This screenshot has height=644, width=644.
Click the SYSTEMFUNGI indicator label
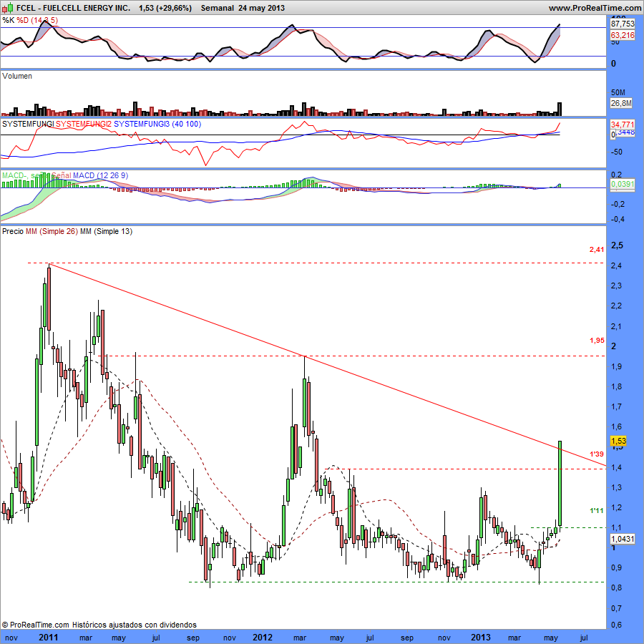pyautogui.click(x=28, y=124)
